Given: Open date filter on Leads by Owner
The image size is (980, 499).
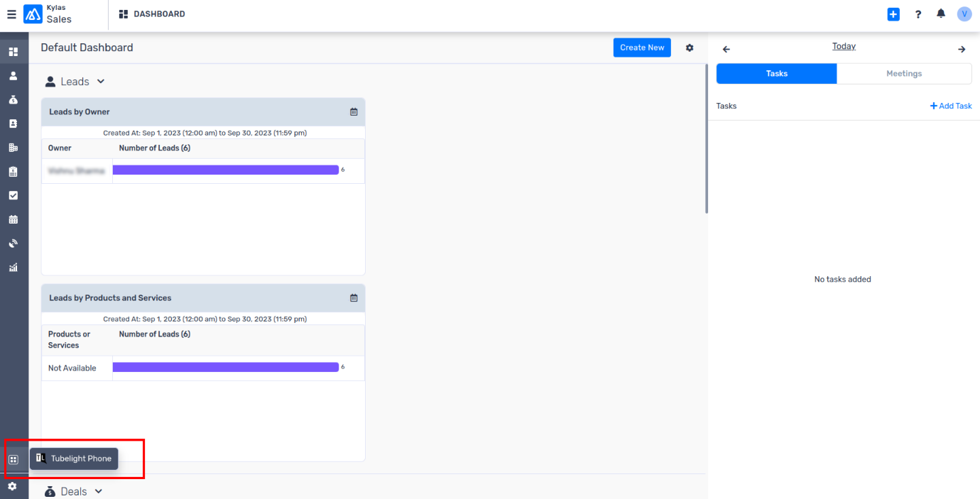Looking at the screenshot, I should tap(354, 112).
